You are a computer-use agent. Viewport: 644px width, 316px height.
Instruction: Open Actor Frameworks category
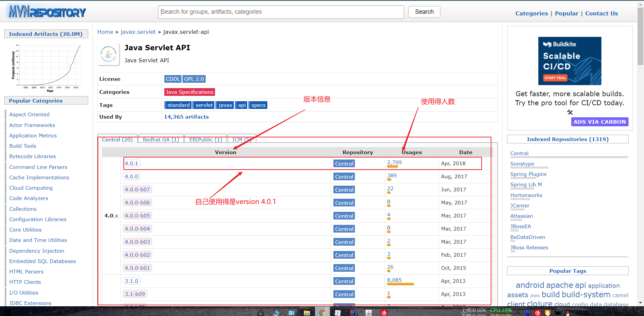(32, 125)
